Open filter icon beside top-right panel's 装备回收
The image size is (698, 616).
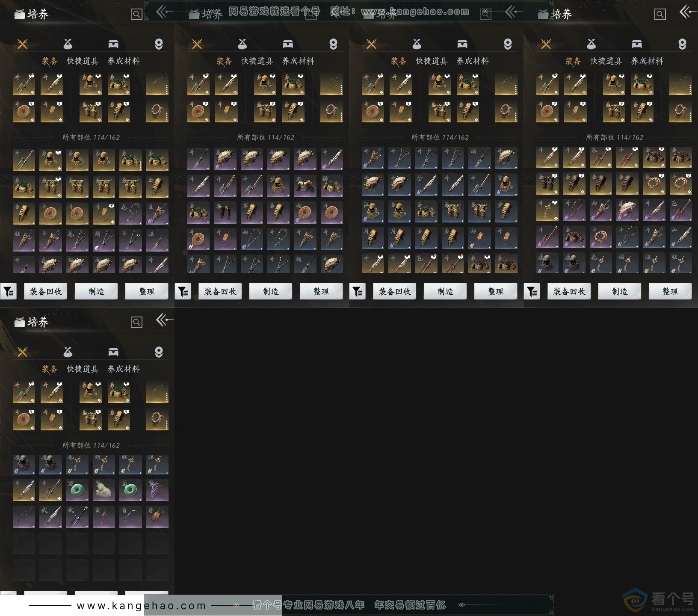(x=532, y=292)
